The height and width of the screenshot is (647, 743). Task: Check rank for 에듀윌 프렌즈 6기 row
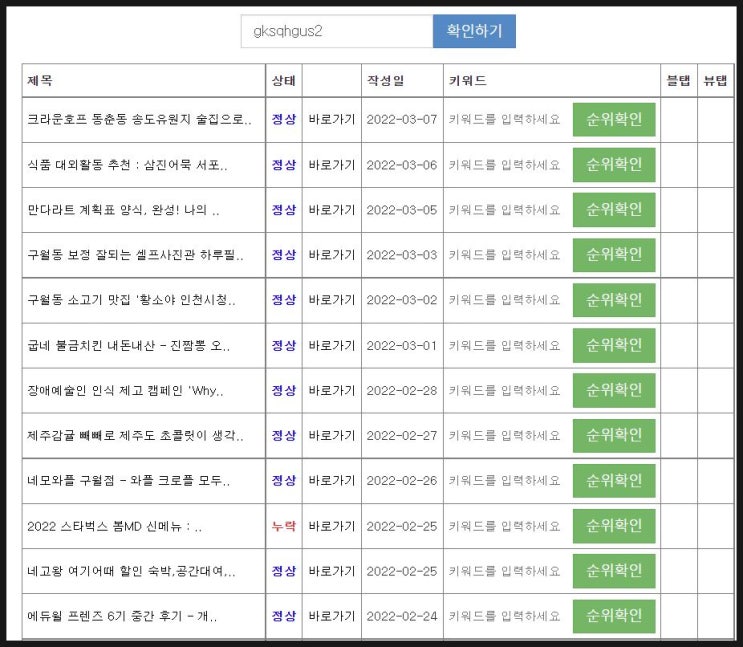pos(614,616)
